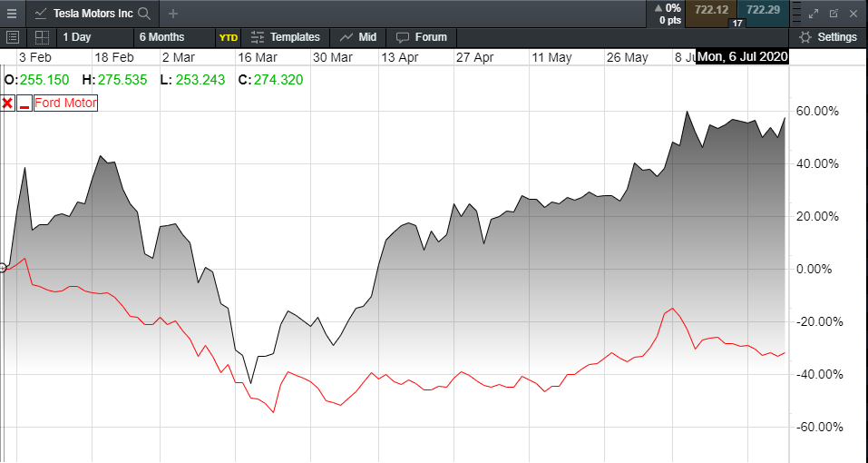Click the Ford Motor comparison label

(x=65, y=103)
